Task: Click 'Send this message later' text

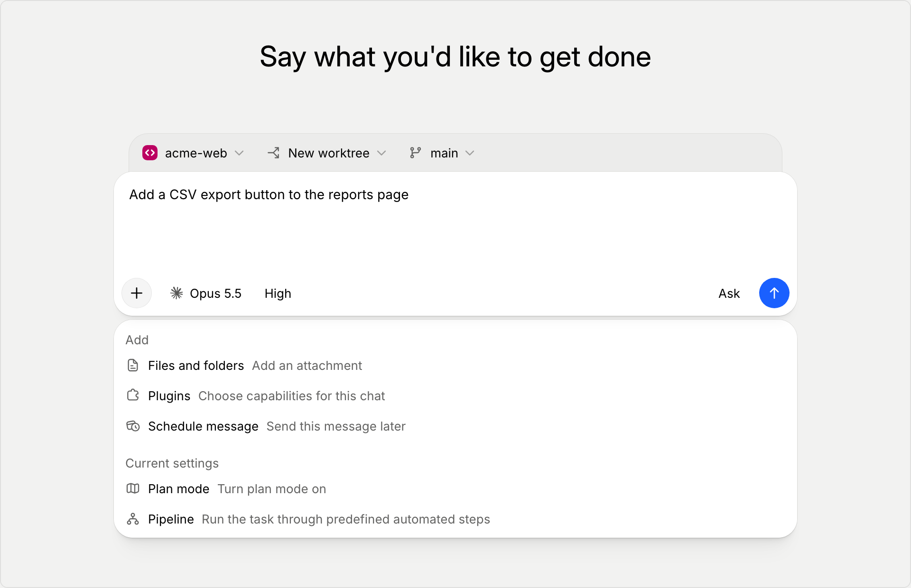Action: 336,426
